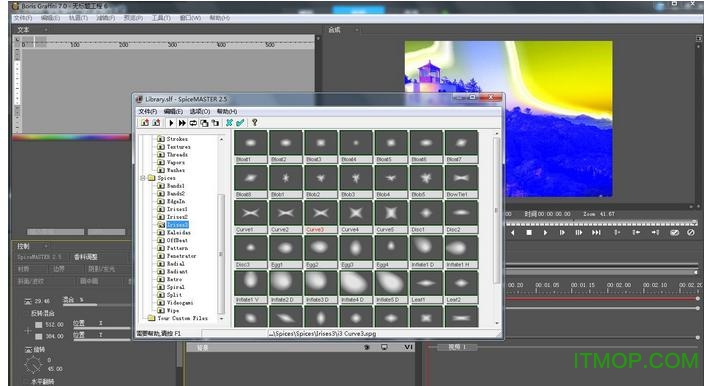
Task: Click the second folder-up icon in SpiceMASTER toolbar
Action: [156, 123]
